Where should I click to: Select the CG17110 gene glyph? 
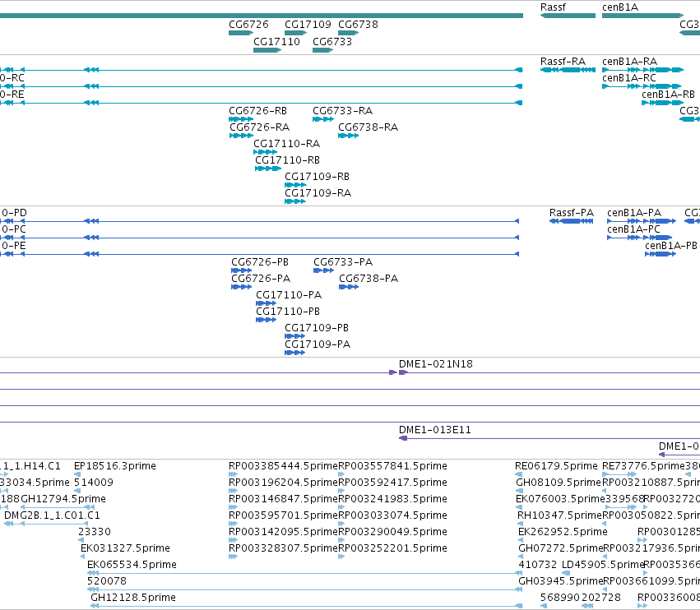[x=267, y=50]
